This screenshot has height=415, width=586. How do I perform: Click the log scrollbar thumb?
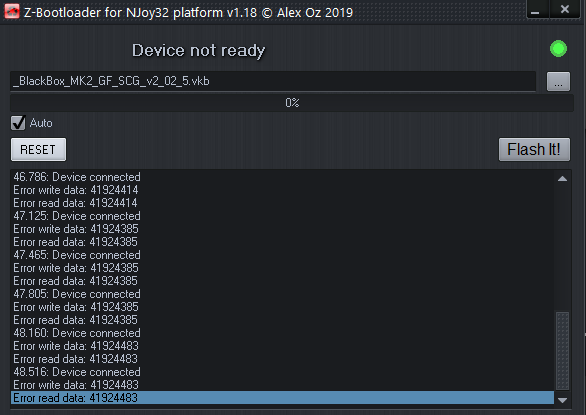click(562, 351)
